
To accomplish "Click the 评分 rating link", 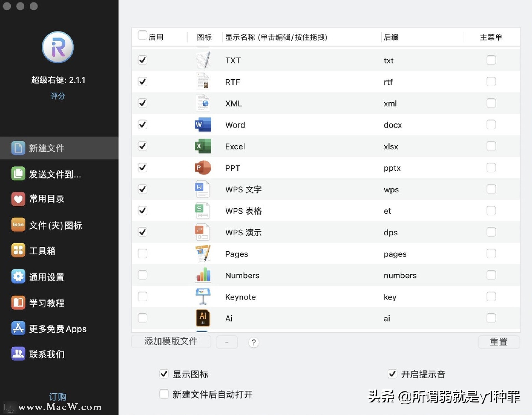I will pos(58,96).
